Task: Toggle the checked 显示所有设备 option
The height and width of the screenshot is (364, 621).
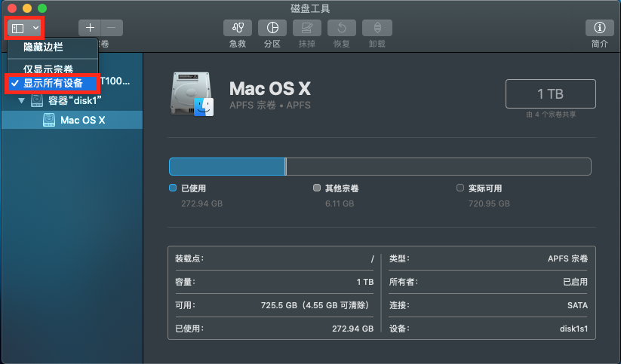Action: (53, 83)
